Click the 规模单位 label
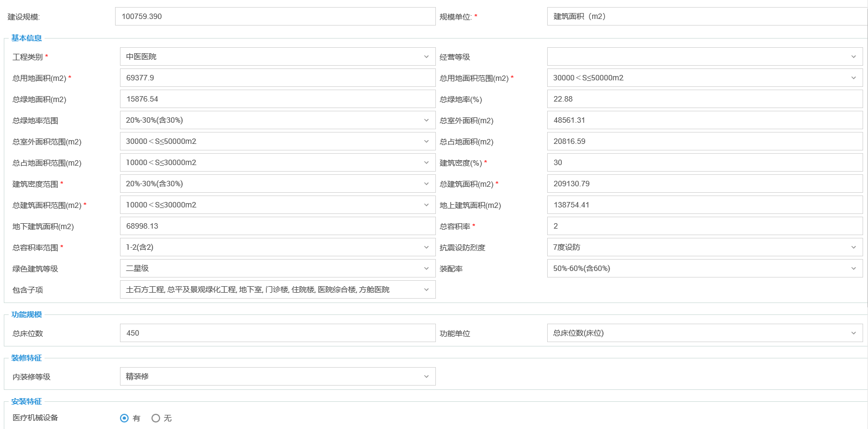This screenshot has height=429, width=868. (x=455, y=17)
